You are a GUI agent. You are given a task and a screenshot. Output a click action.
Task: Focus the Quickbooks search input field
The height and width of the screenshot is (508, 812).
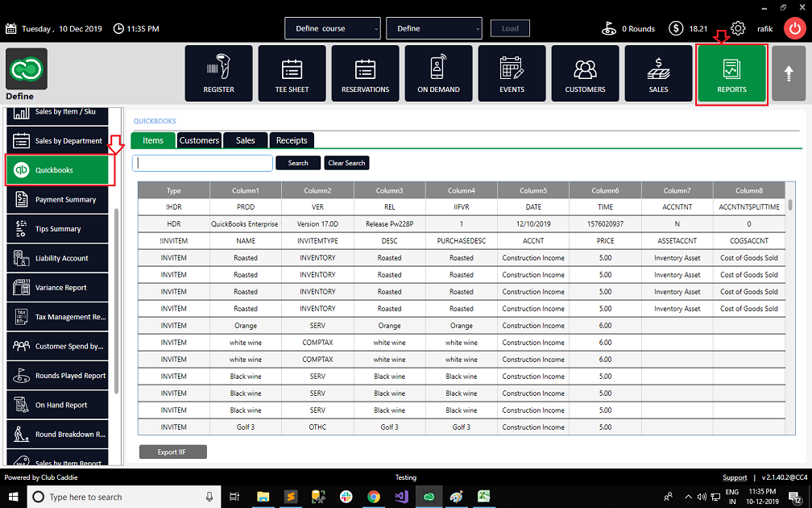202,163
